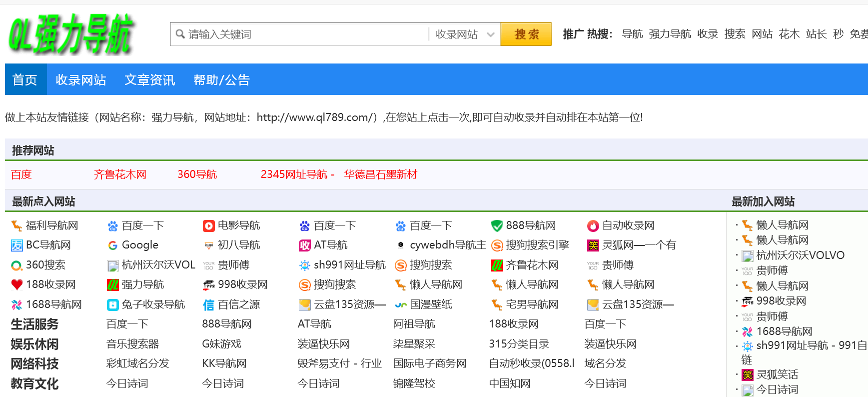
Task: Click the 宅男导航网 giraffe icon
Action: tap(497, 305)
